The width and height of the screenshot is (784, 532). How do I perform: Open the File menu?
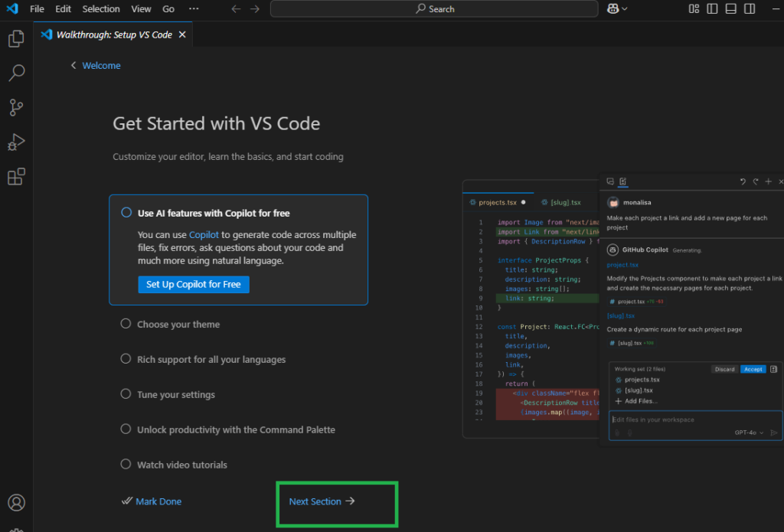tap(37, 9)
